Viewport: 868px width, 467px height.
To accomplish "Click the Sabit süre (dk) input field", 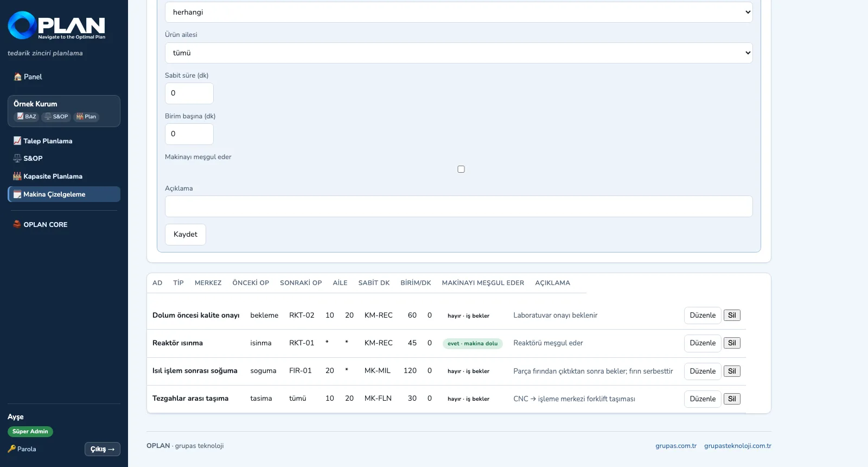I will (189, 93).
